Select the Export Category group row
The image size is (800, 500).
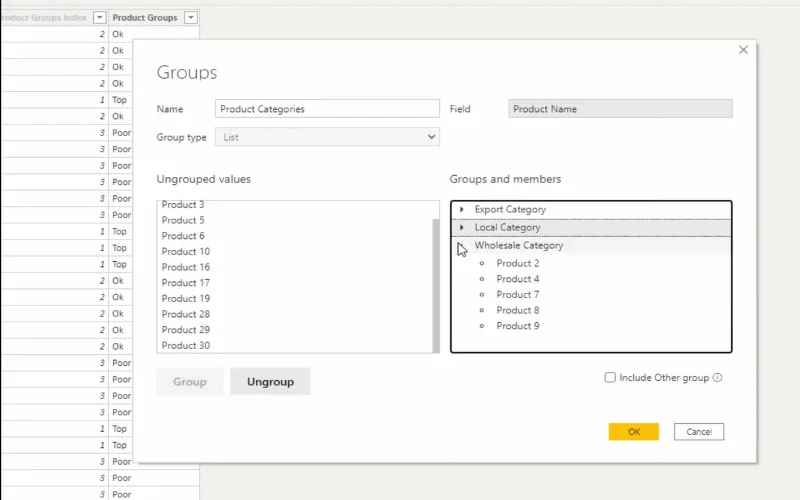pos(591,209)
